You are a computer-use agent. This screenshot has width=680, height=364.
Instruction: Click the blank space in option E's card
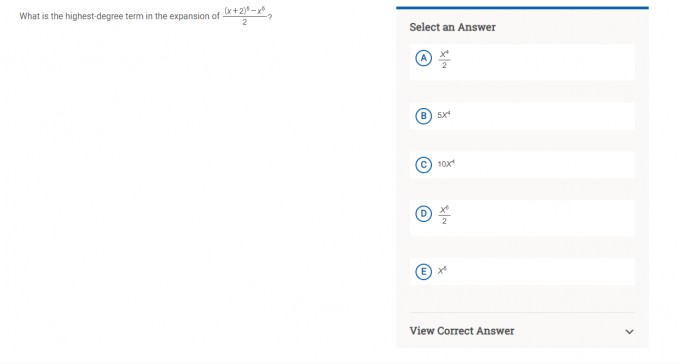(x=542, y=272)
